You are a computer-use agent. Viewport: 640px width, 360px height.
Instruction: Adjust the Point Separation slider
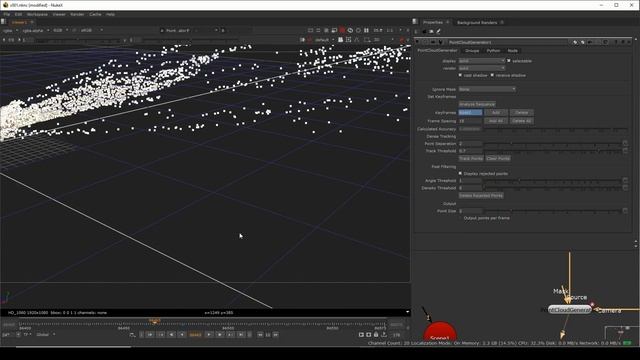pyautogui.click(x=552, y=144)
